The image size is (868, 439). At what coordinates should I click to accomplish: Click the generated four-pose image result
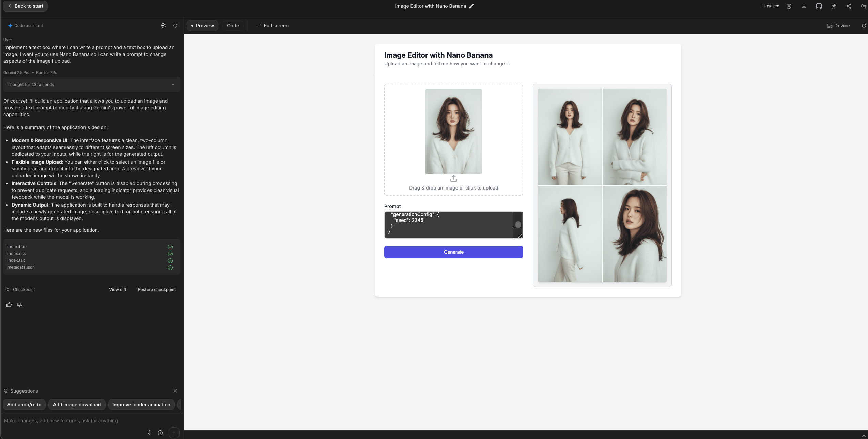602,185
